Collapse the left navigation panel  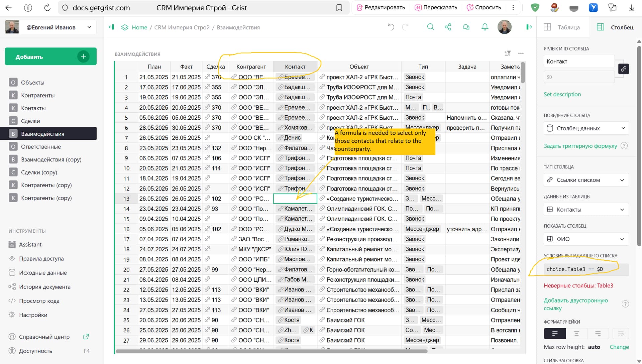pos(111,27)
